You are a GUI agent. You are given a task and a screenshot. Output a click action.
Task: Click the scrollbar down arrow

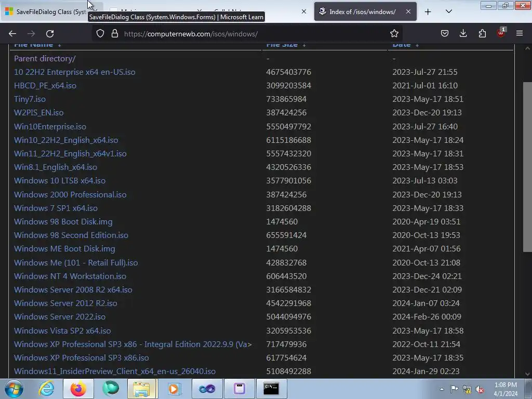(x=527, y=374)
